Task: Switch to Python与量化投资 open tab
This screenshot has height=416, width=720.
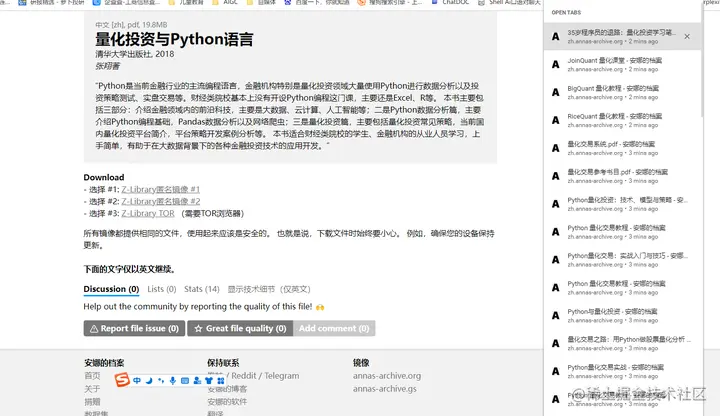Action: tap(622, 316)
